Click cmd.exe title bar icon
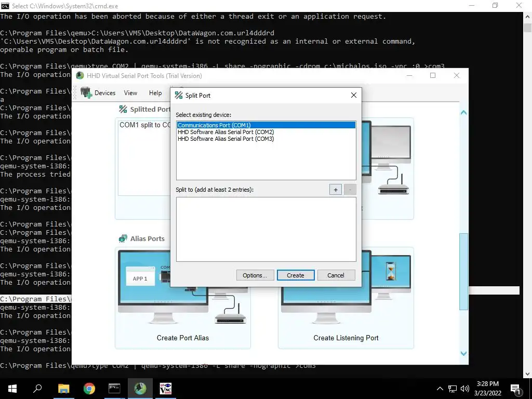The height and width of the screenshot is (399, 532). pyautogui.click(x=5, y=6)
